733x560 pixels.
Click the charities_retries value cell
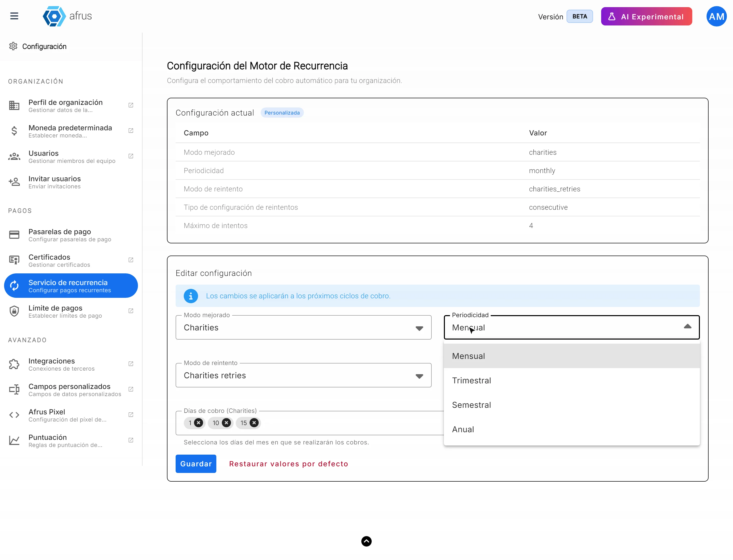(554, 189)
